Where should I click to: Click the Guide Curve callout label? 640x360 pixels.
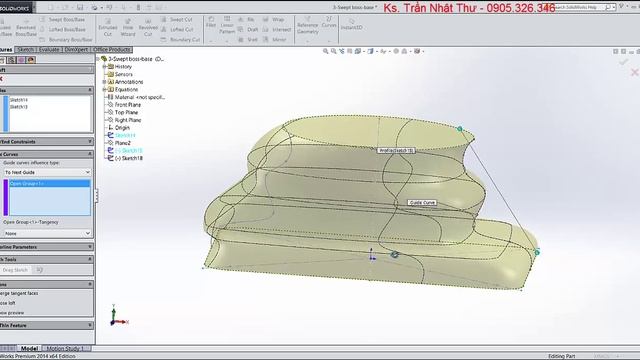pos(422,202)
